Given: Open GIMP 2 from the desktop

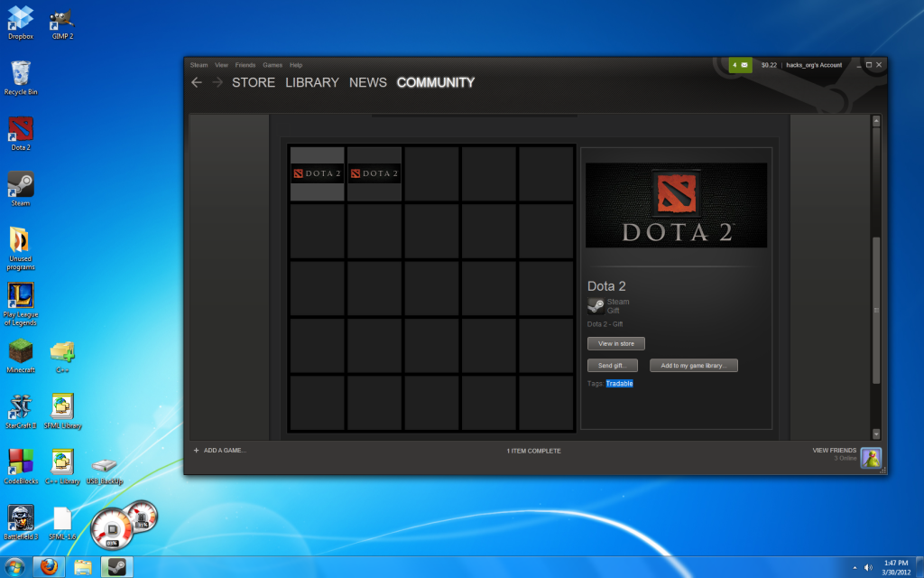Looking at the screenshot, I should click(60, 18).
